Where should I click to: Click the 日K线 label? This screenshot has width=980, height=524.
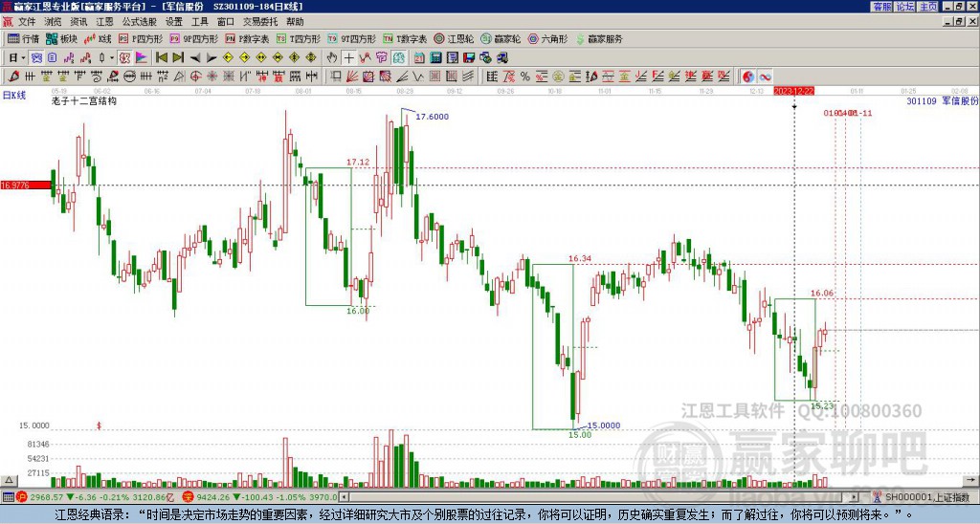[x=14, y=96]
